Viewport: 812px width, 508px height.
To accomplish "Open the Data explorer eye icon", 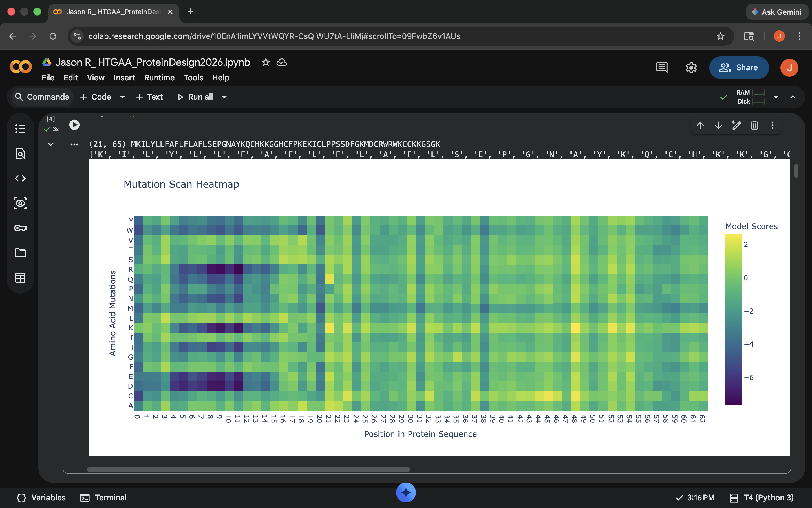I will click(x=20, y=203).
